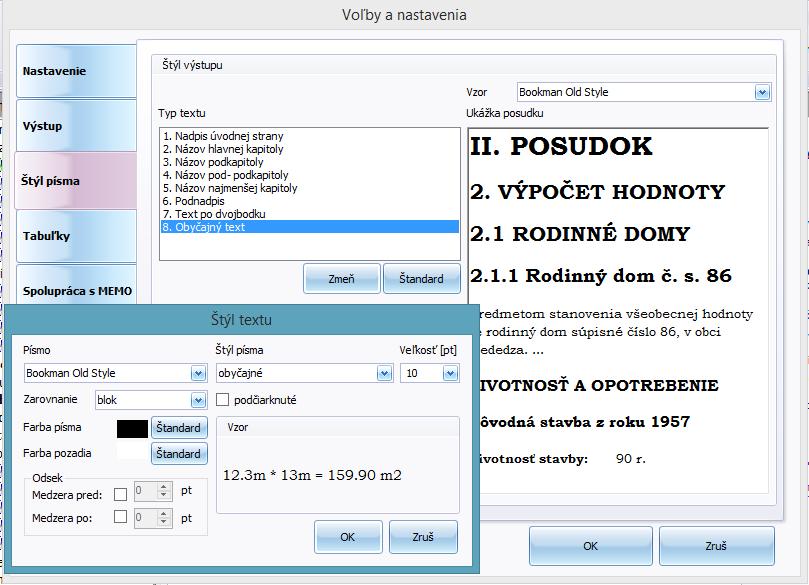This screenshot has height=585, width=809.
Task: Select the Štýl písma tab
Action: [x=76, y=181]
